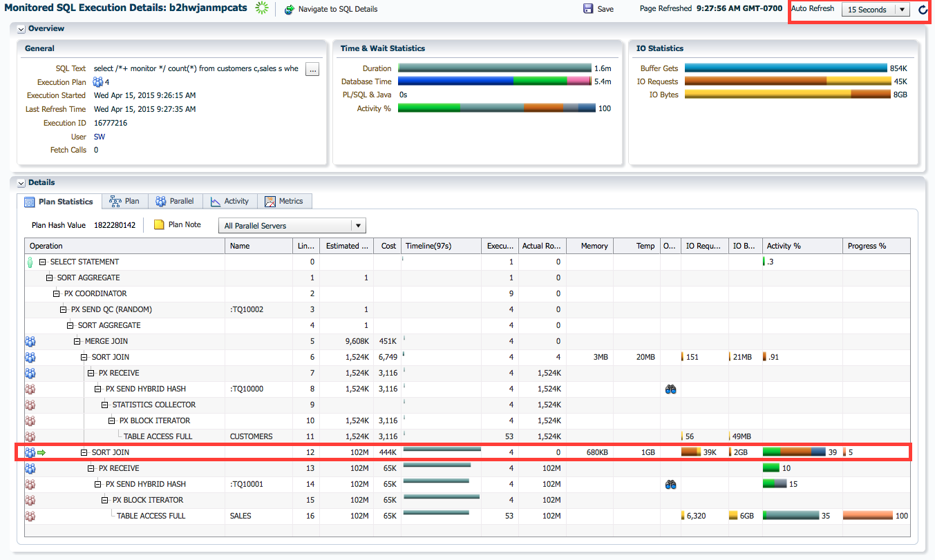Click the refresh arrow icon

click(923, 10)
